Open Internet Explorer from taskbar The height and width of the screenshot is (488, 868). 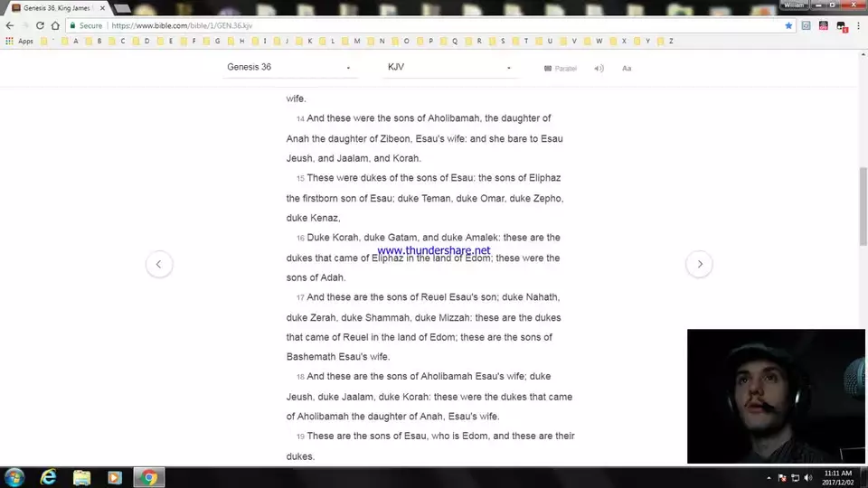[48, 477]
